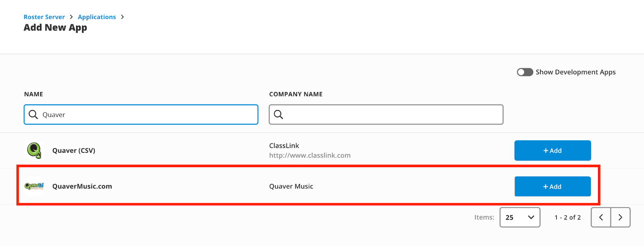Screen dimensions: 644x246
Task: Click the Add New App heading
Action: 55,28
